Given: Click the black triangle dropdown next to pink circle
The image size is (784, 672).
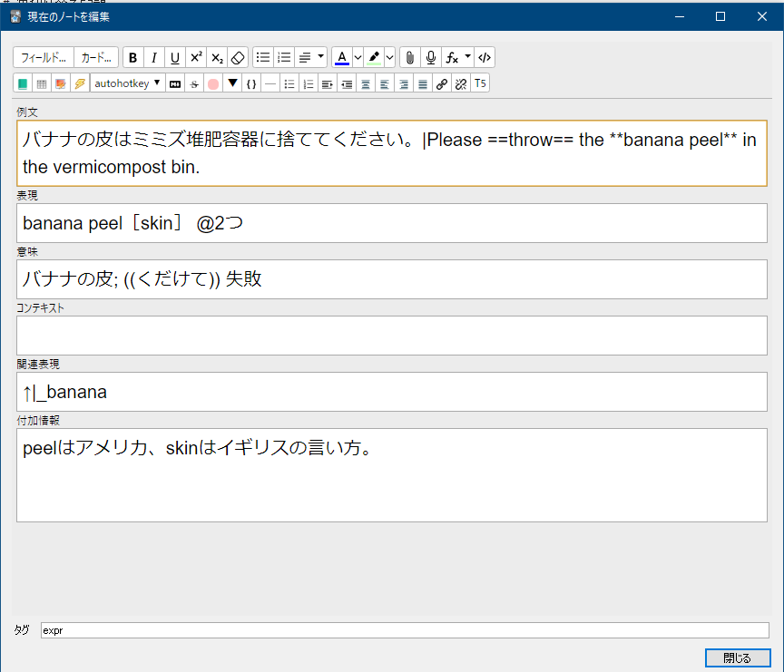Looking at the screenshot, I should [232, 83].
